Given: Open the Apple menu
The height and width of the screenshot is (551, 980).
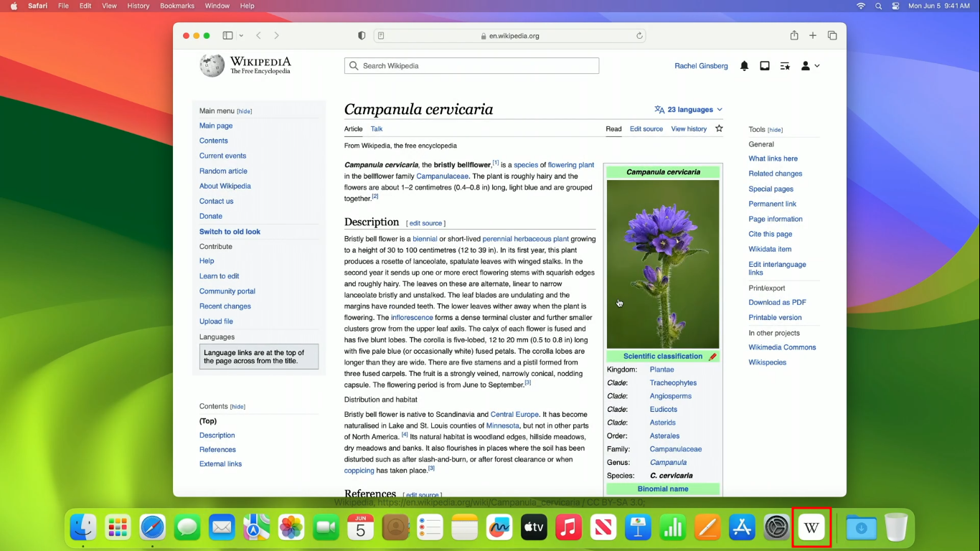Looking at the screenshot, I should click(14, 6).
